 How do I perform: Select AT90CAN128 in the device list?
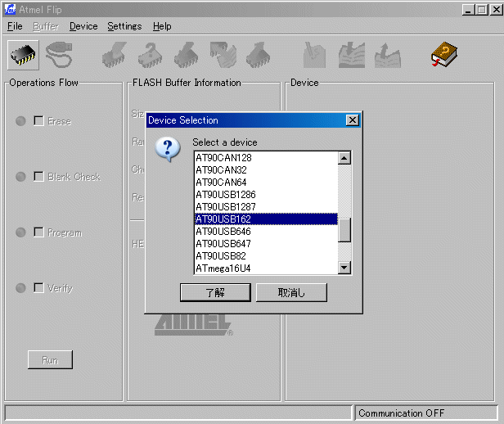point(266,158)
